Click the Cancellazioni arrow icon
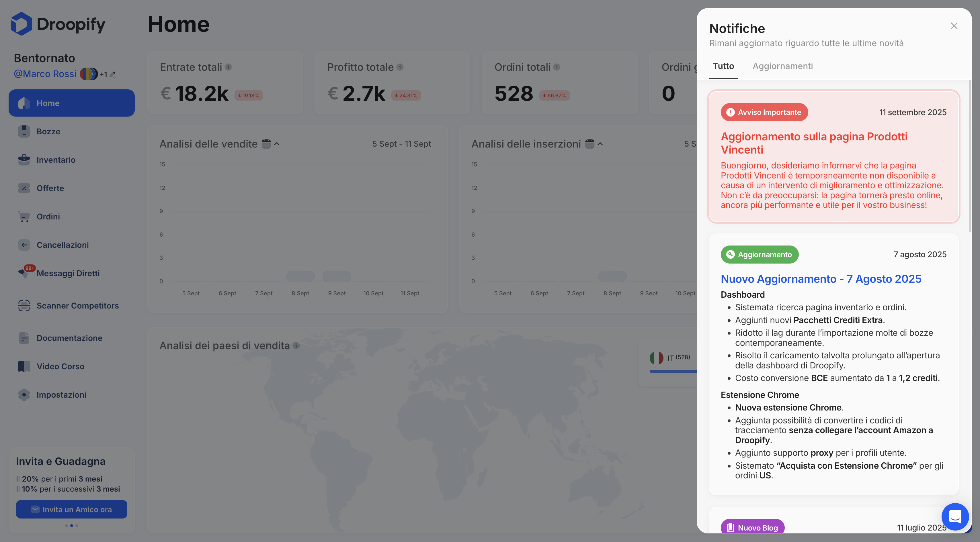 click(24, 245)
